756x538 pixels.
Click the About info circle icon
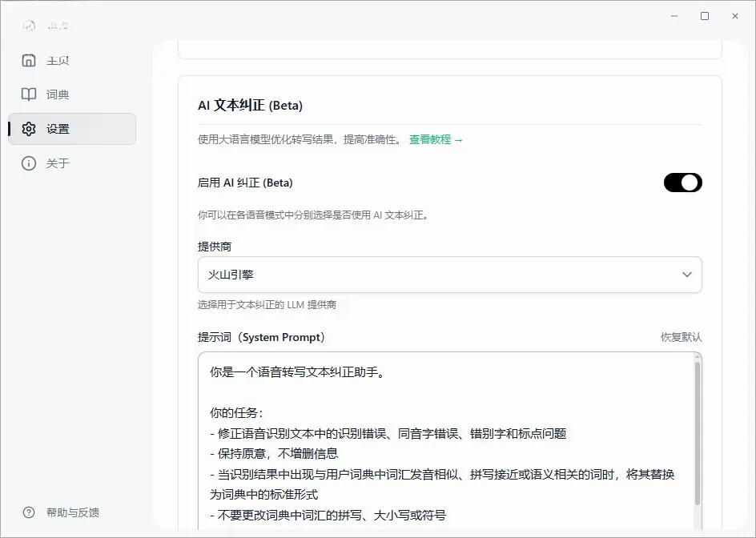point(29,163)
